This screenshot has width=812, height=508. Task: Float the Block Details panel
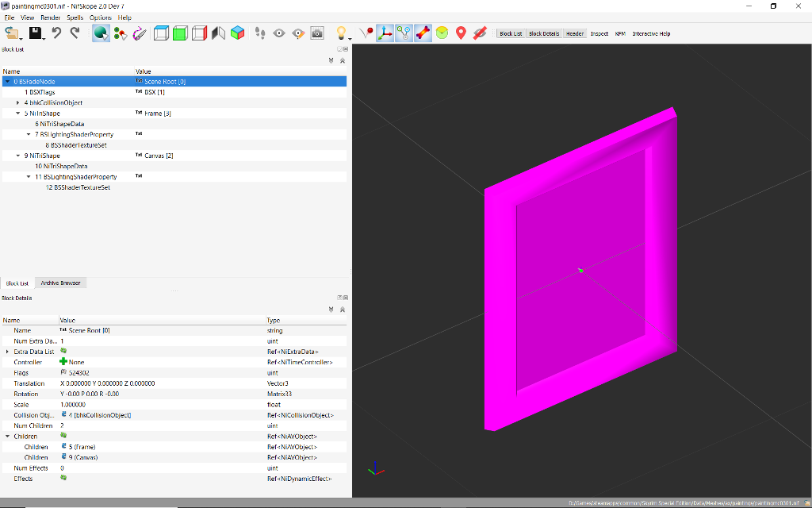339,298
